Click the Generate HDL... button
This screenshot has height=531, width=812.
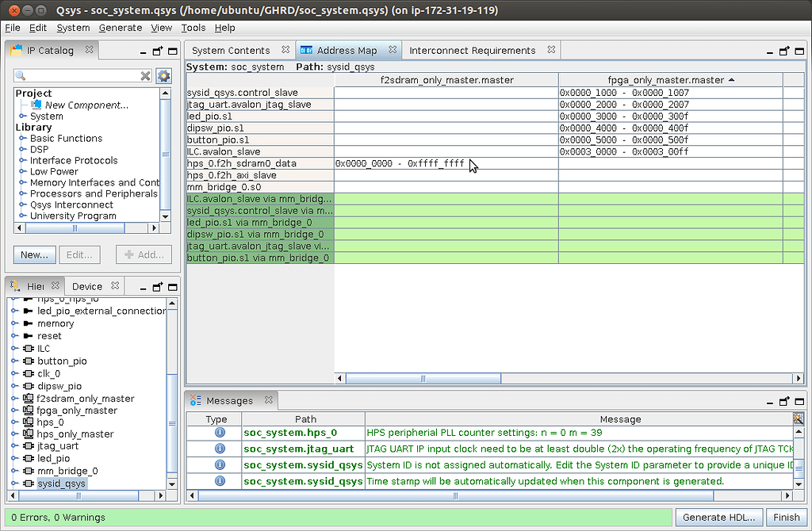click(x=718, y=517)
